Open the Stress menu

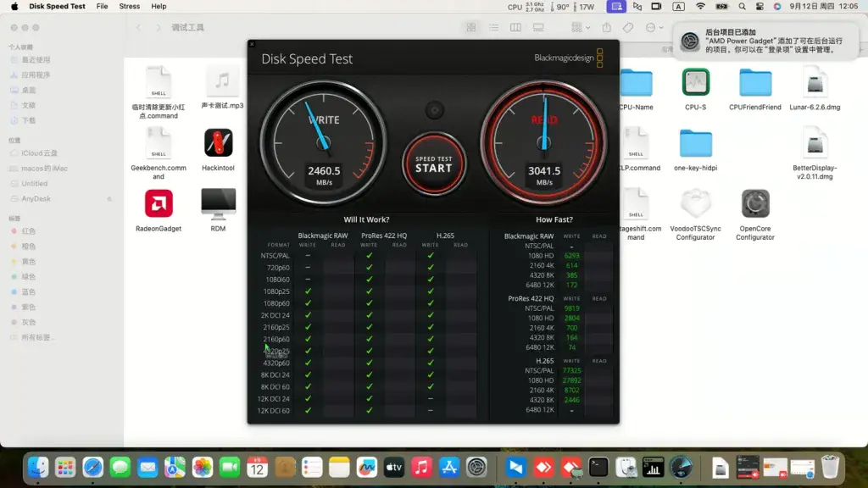click(x=129, y=6)
